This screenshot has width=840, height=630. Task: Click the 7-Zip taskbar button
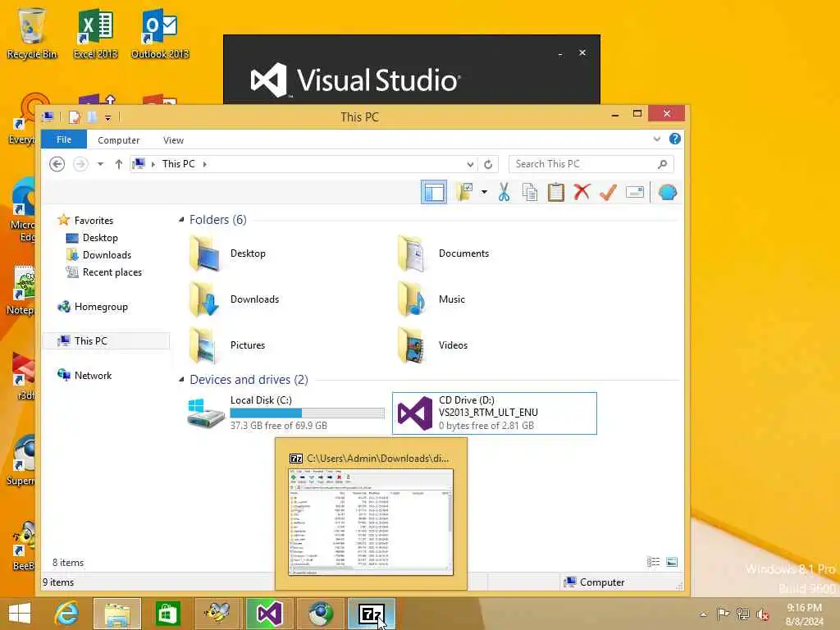tap(372, 614)
